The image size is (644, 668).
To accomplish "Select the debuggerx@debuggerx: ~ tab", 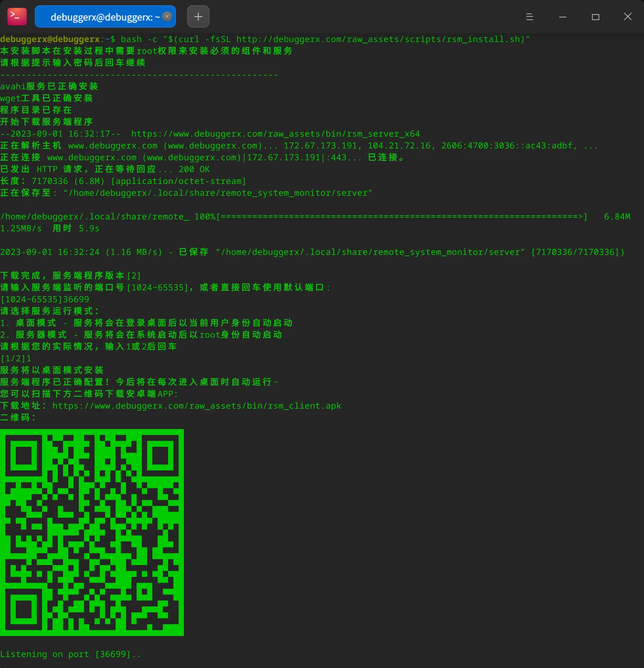I will (105, 17).
